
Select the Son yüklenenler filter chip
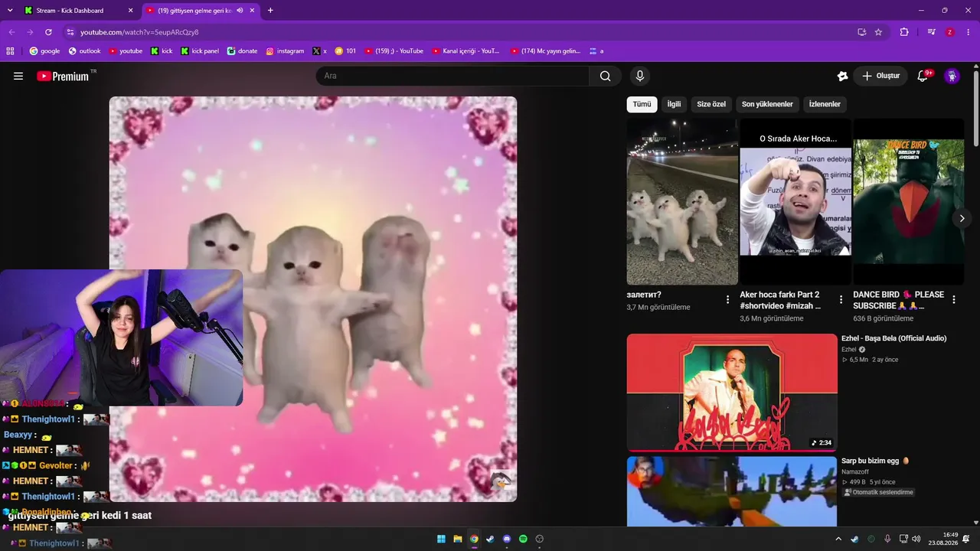pyautogui.click(x=767, y=104)
